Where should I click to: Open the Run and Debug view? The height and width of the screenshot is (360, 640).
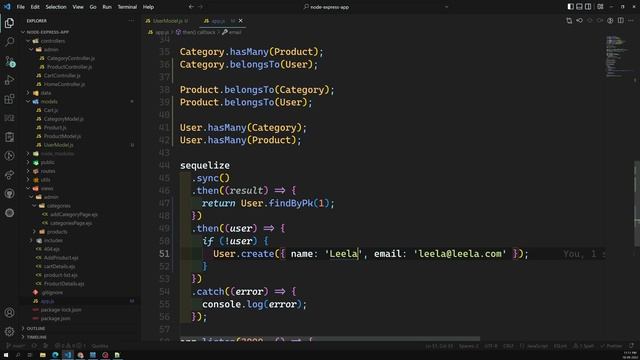pyautogui.click(x=9, y=80)
